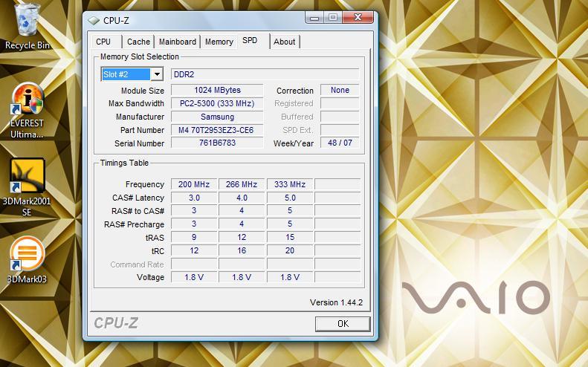
Task: Launch EVEREST Ultimate desktop shortcut
Action: 27,111
